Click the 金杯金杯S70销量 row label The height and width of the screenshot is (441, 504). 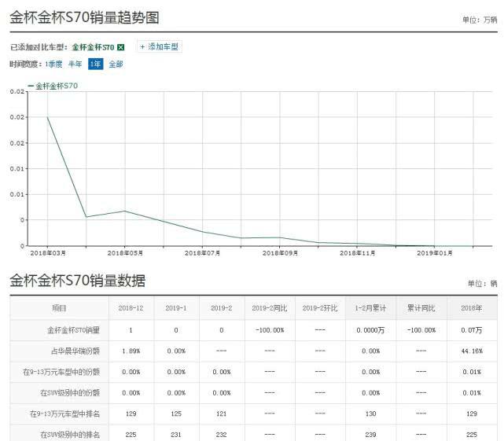click(73, 330)
